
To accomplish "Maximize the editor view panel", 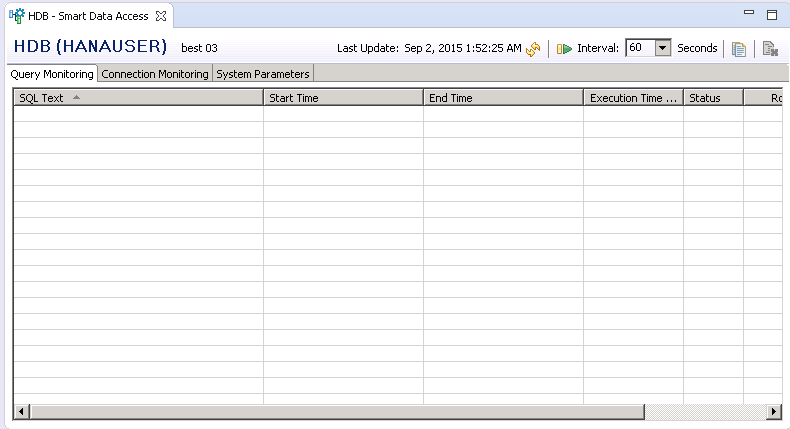I will click(x=771, y=15).
